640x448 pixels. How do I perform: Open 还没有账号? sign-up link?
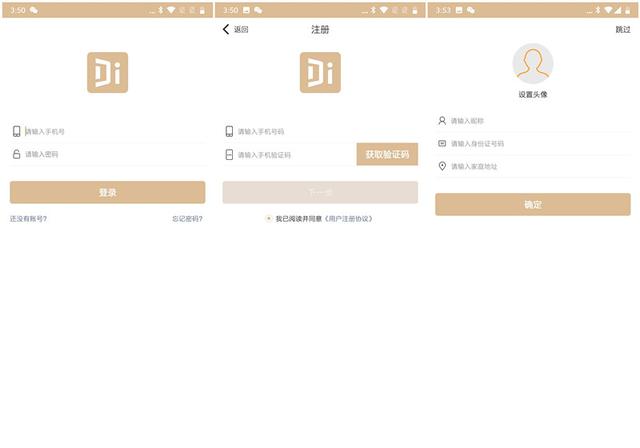point(28,219)
